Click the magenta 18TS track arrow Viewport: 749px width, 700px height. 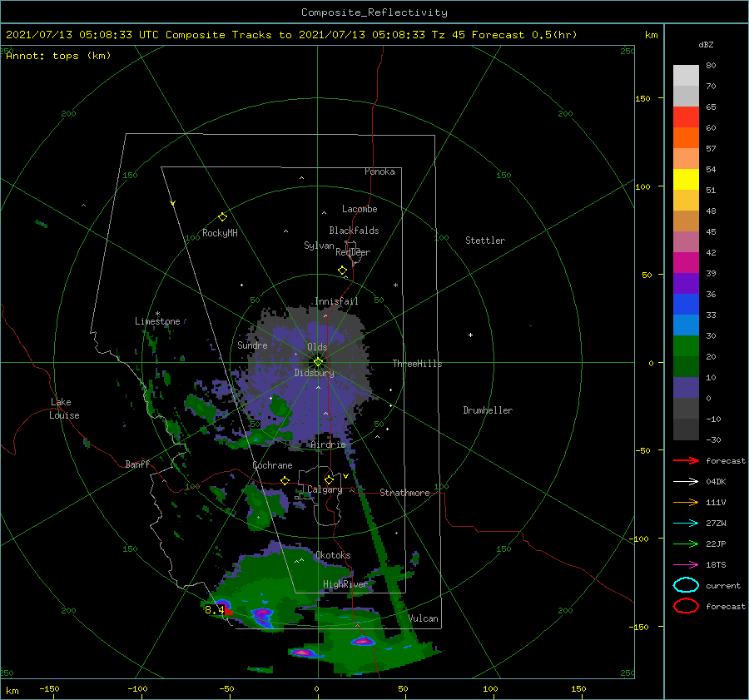pyautogui.click(x=686, y=565)
